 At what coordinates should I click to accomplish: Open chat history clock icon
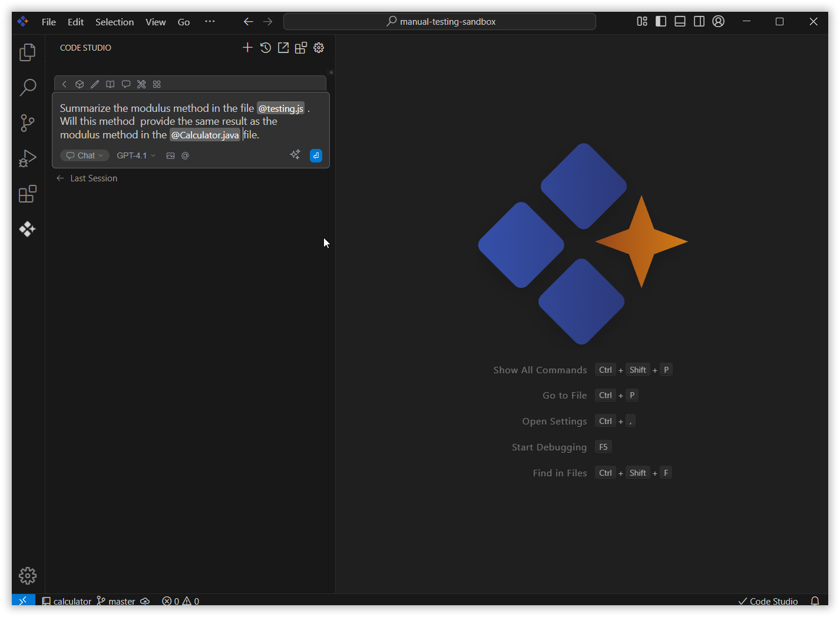pyautogui.click(x=266, y=48)
